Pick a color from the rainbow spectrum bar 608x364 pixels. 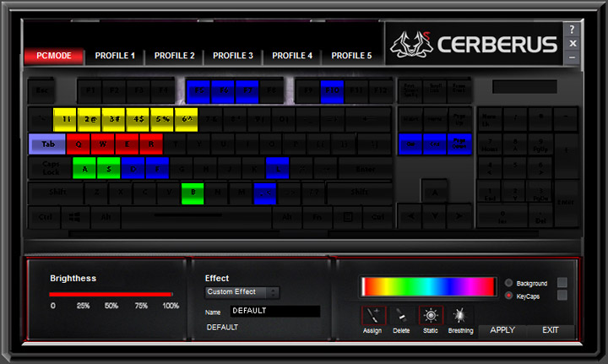[x=428, y=287]
